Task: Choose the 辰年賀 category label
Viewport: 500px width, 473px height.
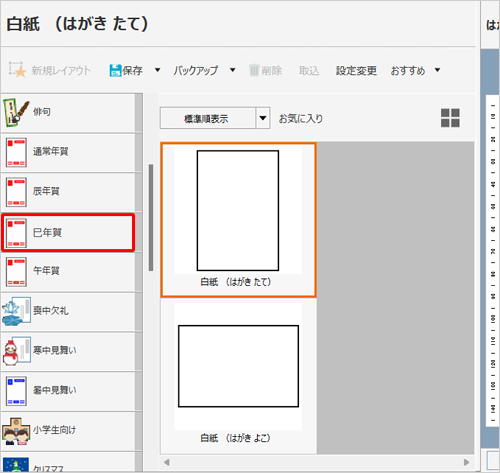Action: (46, 191)
